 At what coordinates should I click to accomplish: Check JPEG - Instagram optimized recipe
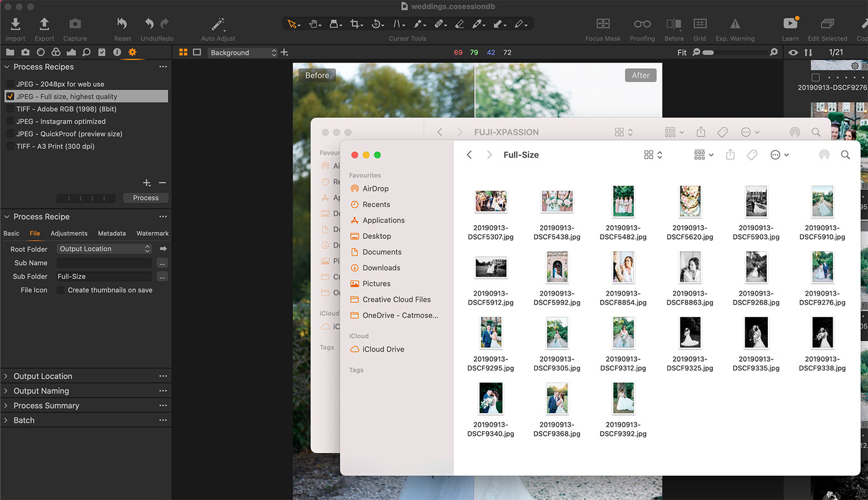coord(10,122)
